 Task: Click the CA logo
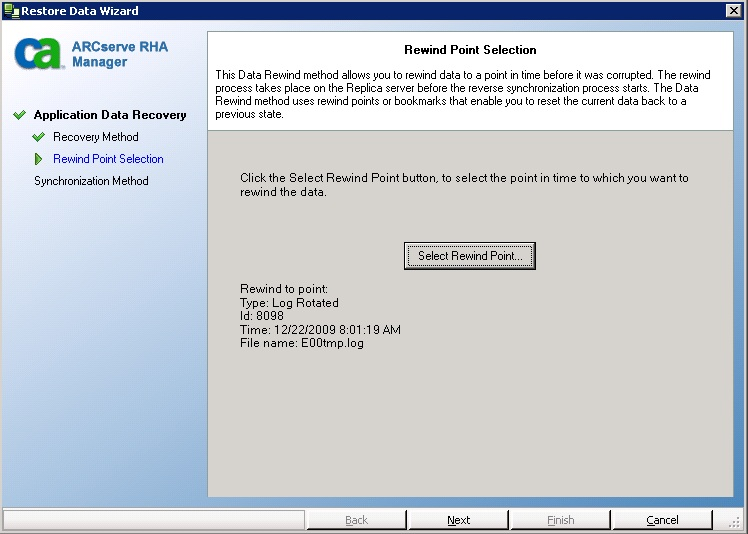tap(38, 53)
